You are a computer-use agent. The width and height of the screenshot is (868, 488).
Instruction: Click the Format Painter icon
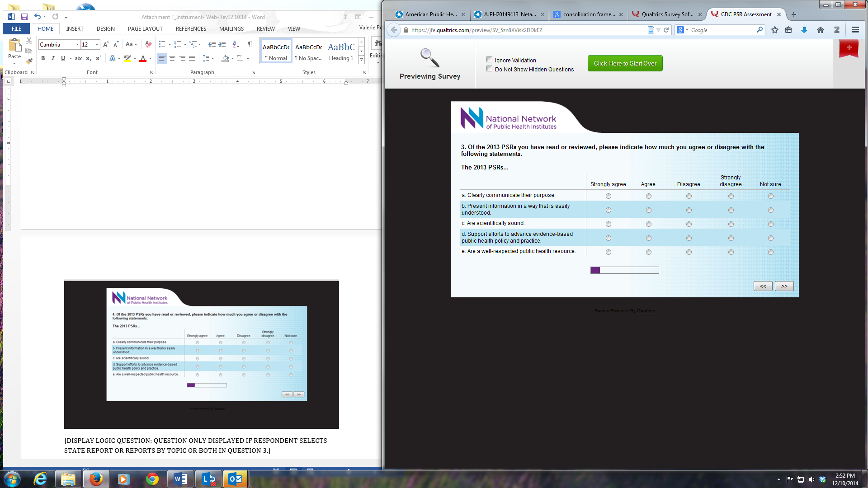click(29, 61)
